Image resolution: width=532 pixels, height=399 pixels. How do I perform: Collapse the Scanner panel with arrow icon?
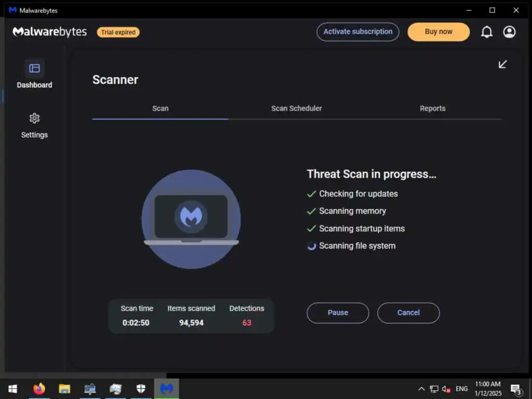point(502,64)
